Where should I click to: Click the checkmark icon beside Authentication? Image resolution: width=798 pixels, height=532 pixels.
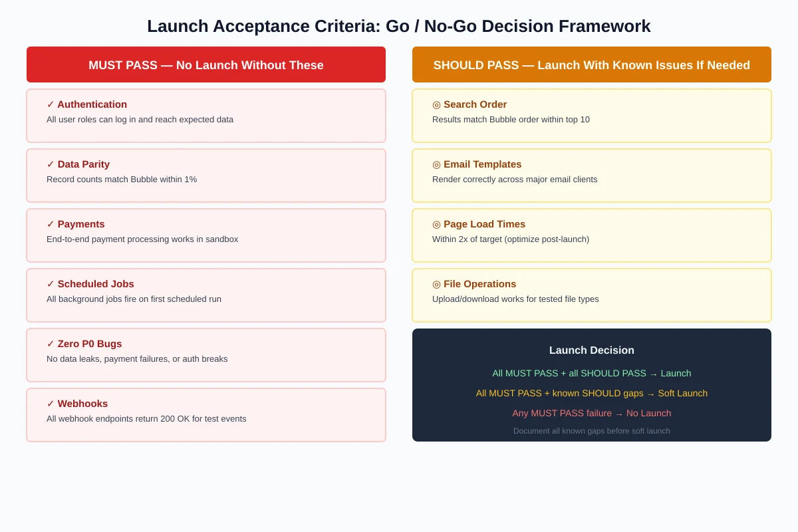pos(51,104)
